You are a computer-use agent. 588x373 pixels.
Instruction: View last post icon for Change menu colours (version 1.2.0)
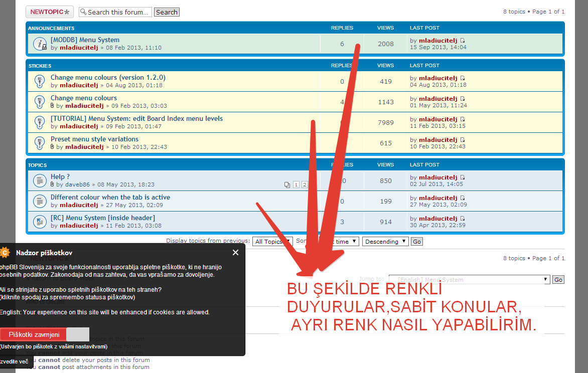pyautogui.click(x=463, y=78)
